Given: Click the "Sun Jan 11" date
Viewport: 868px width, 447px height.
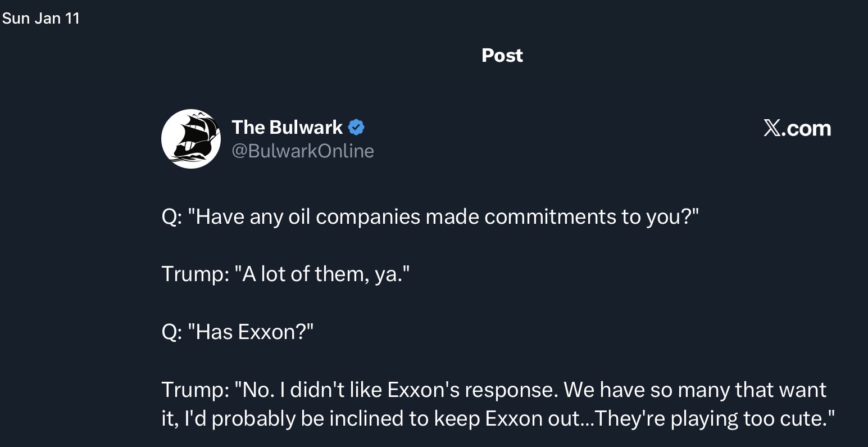Looking at the screenshot, I should tap(41, 19).
